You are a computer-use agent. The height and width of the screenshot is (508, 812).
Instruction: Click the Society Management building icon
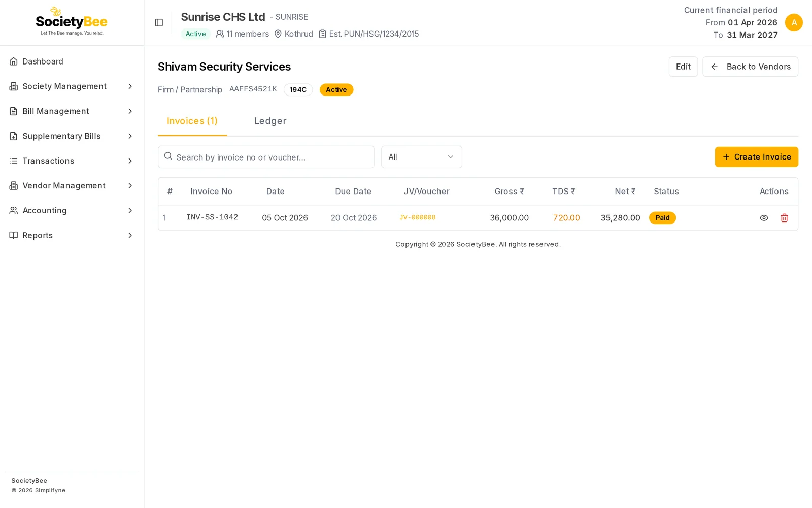(14, 86)
